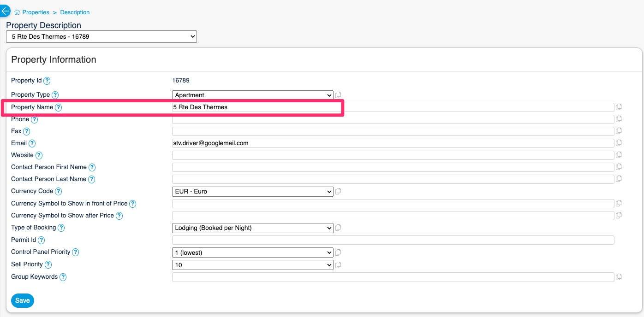The image size is (644, 317).
Task: Expand Type of Booking dropdown
Action: tap(252, 228)
